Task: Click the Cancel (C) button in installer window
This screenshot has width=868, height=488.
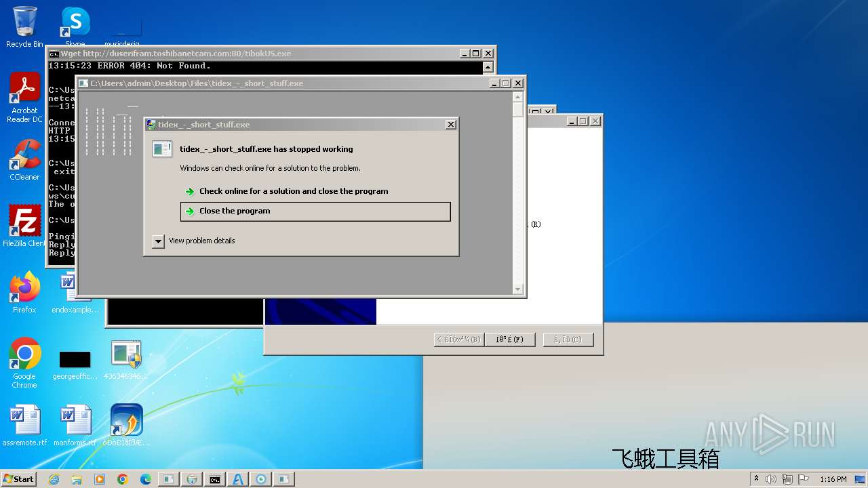Action: point(568,340)
